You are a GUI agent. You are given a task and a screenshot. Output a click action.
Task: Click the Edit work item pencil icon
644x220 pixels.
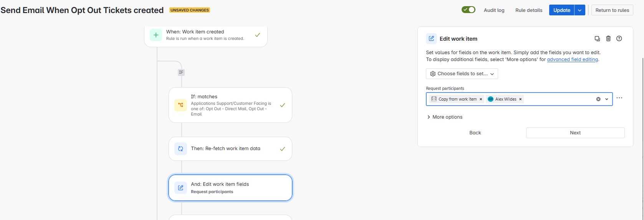point(431,38)
